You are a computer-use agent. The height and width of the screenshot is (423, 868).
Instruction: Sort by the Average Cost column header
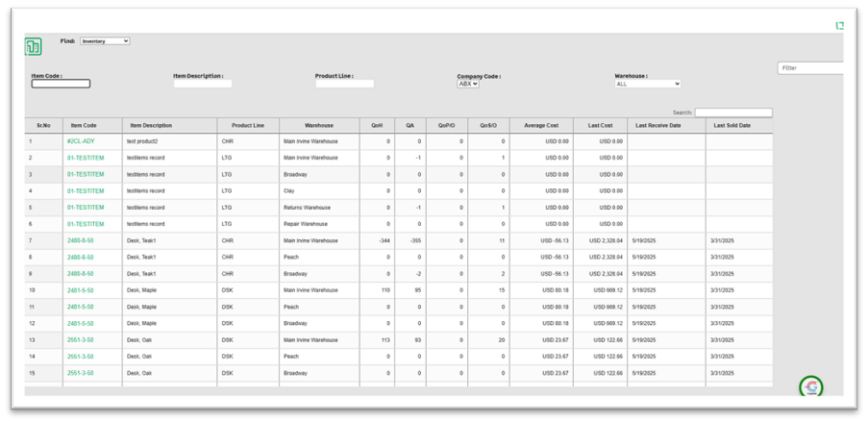pyautogui.click(x=542, y=125)
